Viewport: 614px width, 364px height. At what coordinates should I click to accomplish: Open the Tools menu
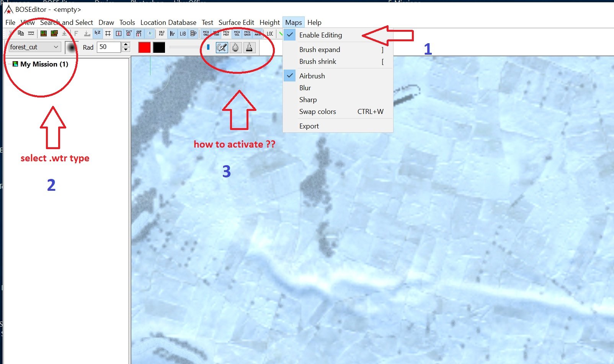point(127,23)
